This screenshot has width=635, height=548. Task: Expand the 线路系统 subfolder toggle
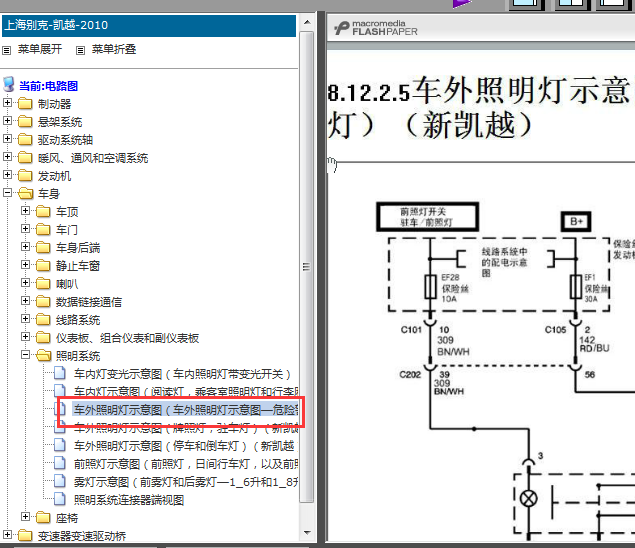[25, 319]
